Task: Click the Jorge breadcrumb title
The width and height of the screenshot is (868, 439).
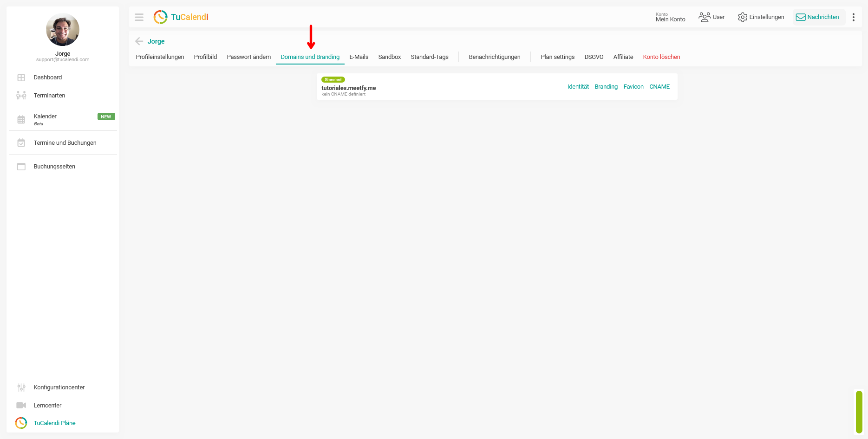Action: (156, 41)
